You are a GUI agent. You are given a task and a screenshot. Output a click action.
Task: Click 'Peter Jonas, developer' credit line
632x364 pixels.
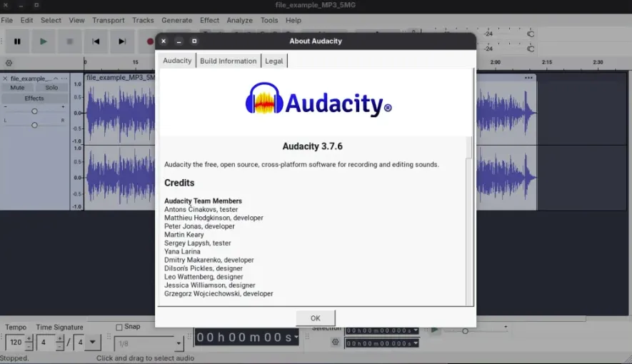pyautogui.click(x=199, y=226)
